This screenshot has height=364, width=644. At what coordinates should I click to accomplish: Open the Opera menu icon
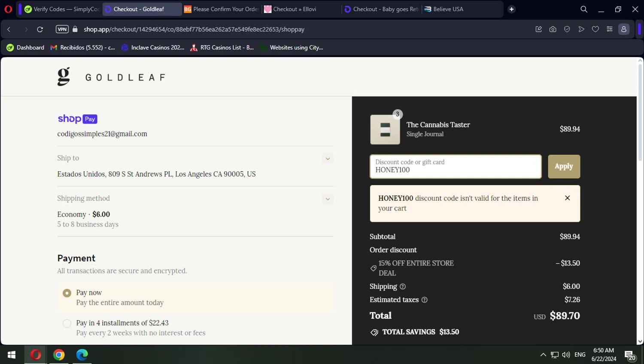click(8, 9)
